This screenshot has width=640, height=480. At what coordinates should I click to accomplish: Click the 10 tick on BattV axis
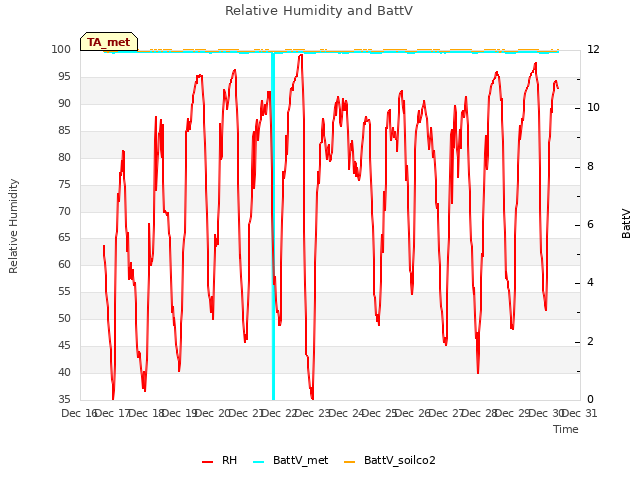(593, 108)
